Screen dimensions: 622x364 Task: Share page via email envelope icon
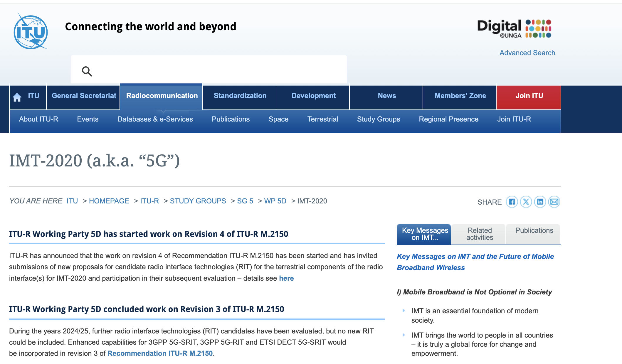click(554, 202)
